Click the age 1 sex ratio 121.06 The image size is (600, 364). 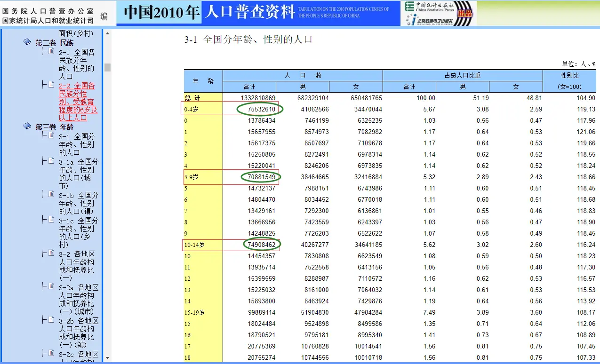tap(586, 132)
